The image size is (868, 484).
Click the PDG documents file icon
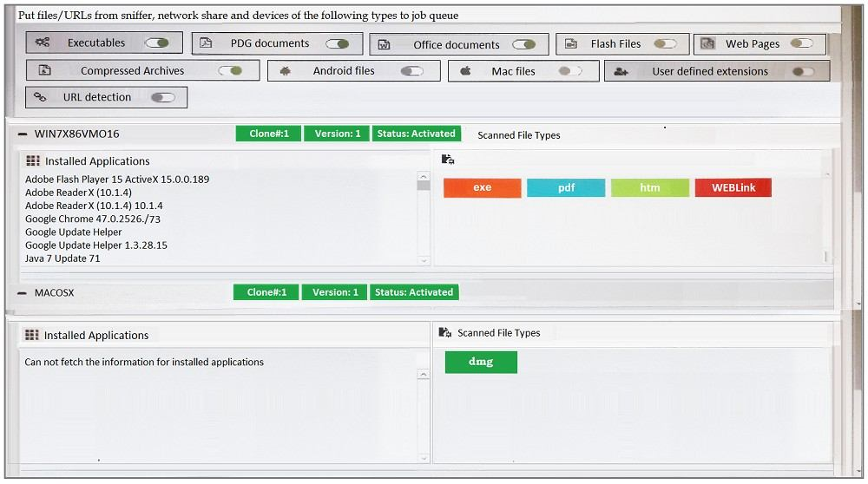(206, 43)
